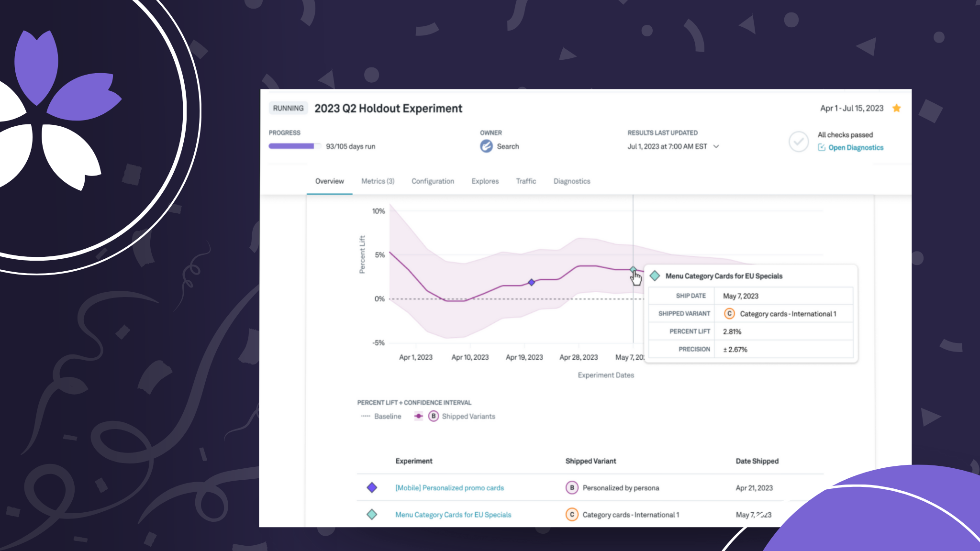The height and width of the screenshot is (551, 980).
Task: Click the teal diamond icon in the experiment table
Action: [372, 515]
